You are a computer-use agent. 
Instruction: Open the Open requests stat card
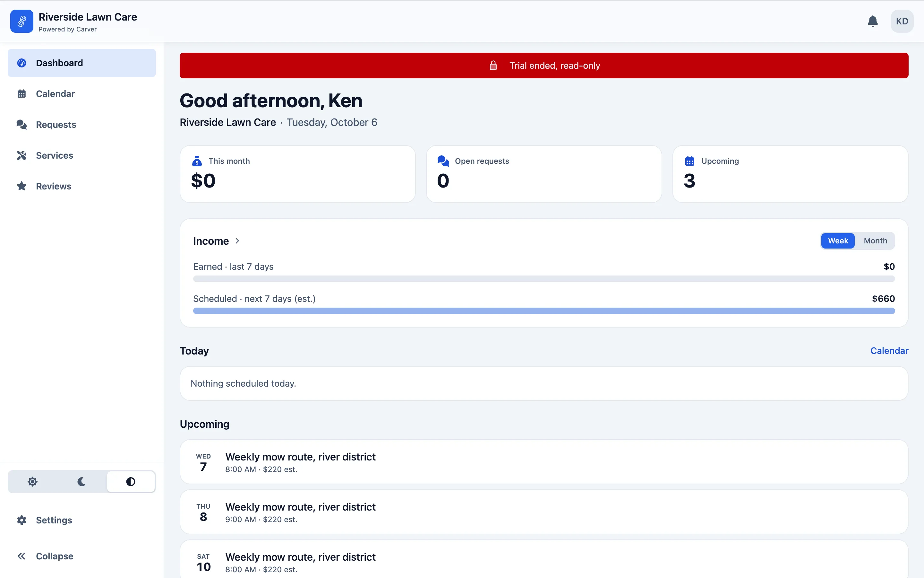pos(544,174)
